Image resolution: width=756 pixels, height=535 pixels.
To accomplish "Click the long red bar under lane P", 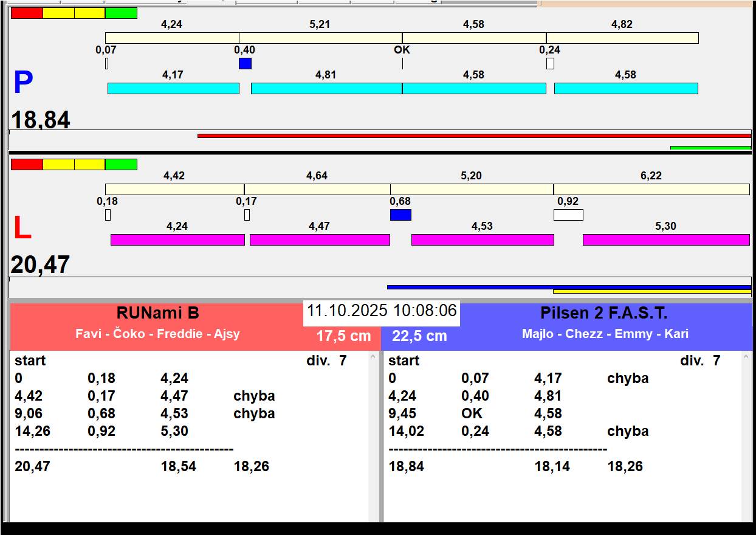I will [474, 136].
